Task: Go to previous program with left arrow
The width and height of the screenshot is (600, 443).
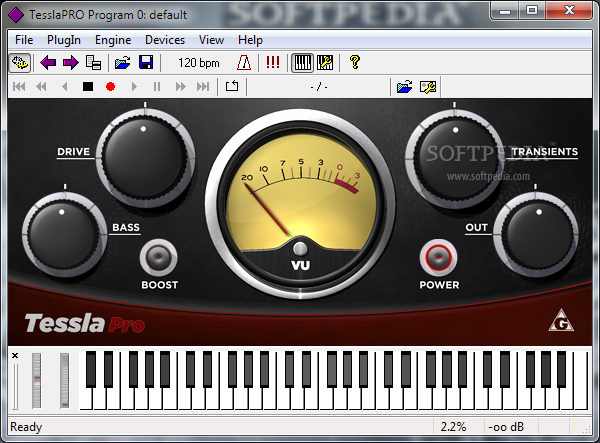Action: tap(48, 62)
